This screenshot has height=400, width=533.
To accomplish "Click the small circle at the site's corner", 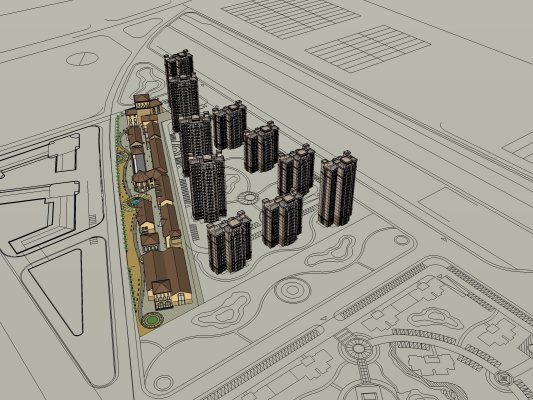I will 401,240.
